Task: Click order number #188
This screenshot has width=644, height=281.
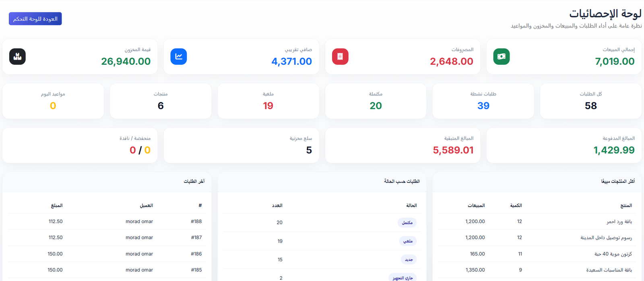Action: click(x=196, y=222)
